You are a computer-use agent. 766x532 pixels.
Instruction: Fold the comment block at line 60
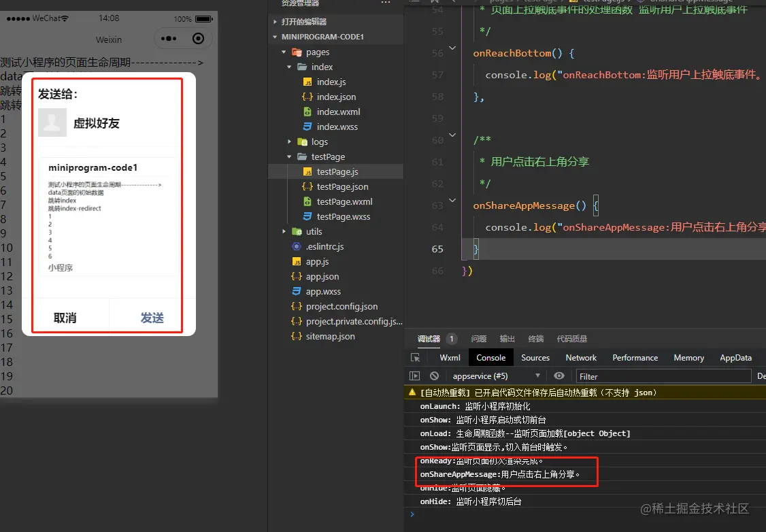point(452,135)
